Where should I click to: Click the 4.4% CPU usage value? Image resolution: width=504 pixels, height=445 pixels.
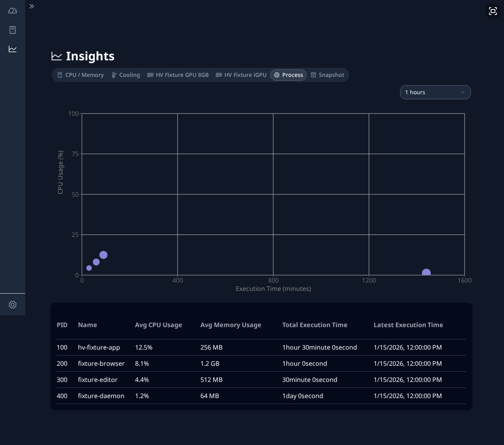[x=142, y=380]
